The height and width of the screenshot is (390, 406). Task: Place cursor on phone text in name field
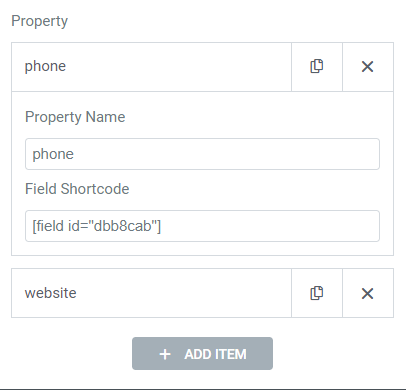tap(53, 154)
